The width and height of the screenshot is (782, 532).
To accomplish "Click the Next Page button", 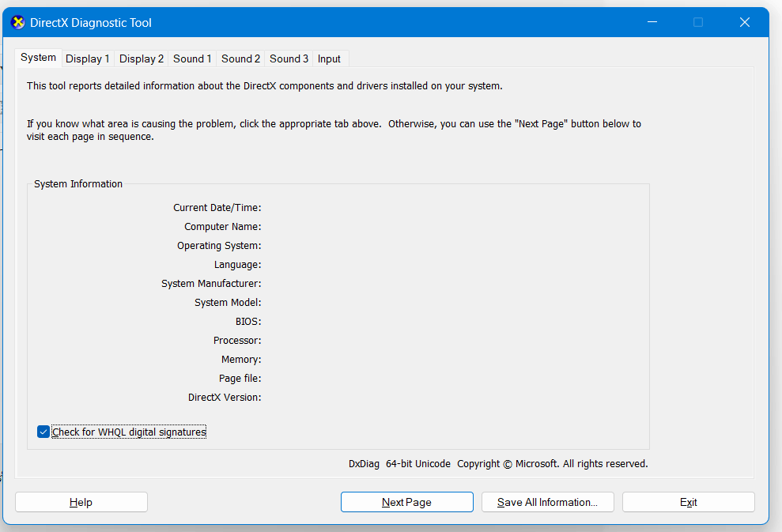I will [x=407, y=502].
